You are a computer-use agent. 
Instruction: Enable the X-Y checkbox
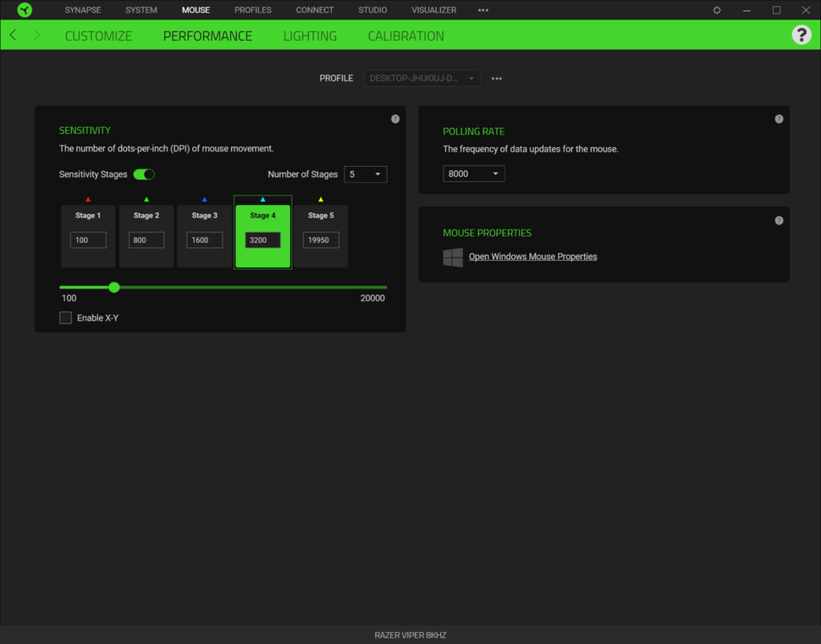[65, 317]
